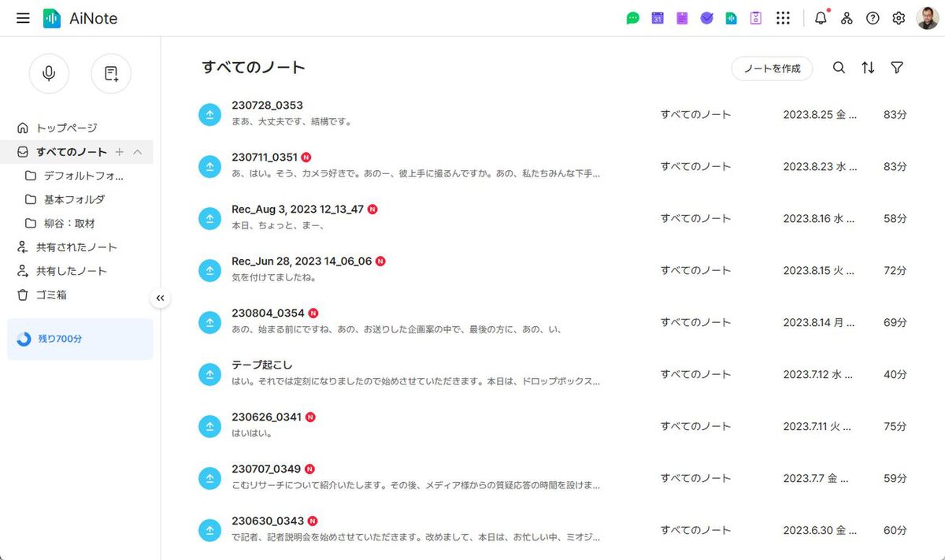Screen dimensions: 945x560
Task: Open the hamburger menu
Action: click(23, 18)
